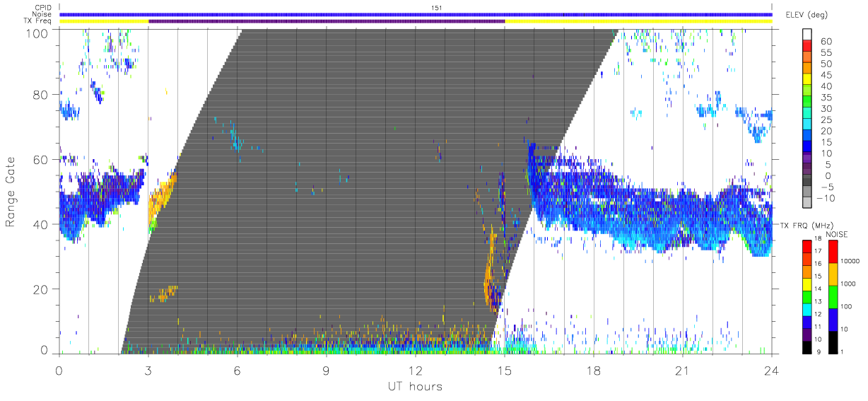Viewport: 868px width, 401px height.
Task: Select red TX FRQ segment between 17 and 18
Action: [x=807, y=246]
